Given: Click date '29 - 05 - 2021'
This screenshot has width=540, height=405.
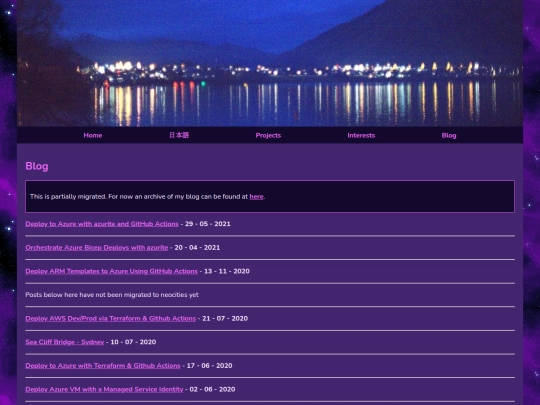Looking at the screenshot, I should click(x=208, y=224).
